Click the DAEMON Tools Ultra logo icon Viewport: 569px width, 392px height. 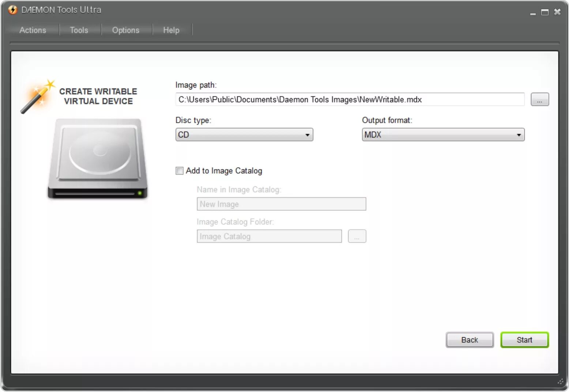coord(12,10)
